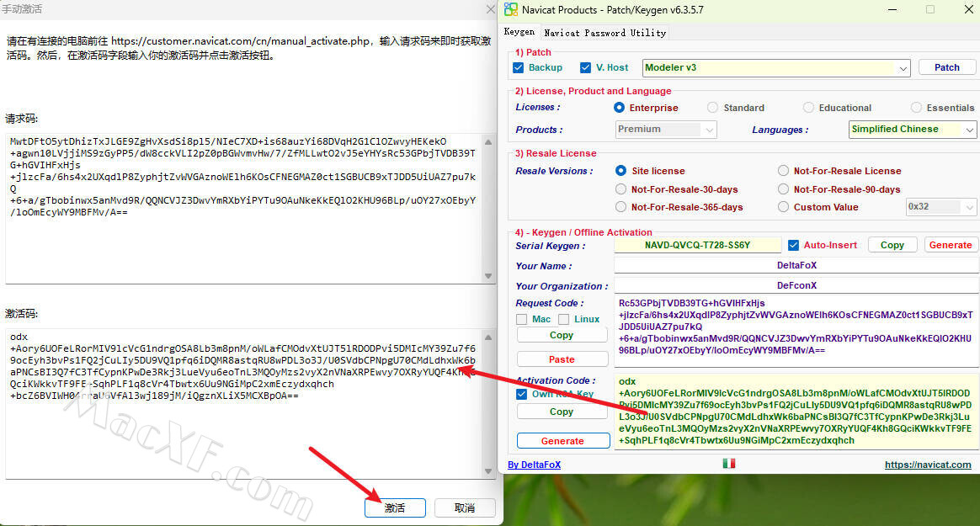Viewport: 980px width, 526px height.
Task: Enable the Backup checkbox
Action: pyautogui.click(x=519, y=67)
